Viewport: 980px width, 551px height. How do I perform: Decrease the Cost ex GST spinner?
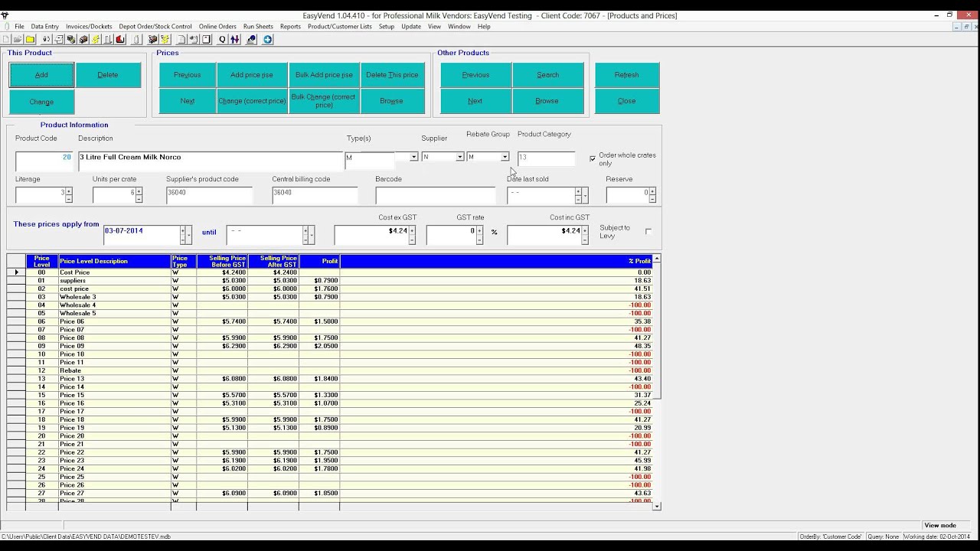coord(412,240)
